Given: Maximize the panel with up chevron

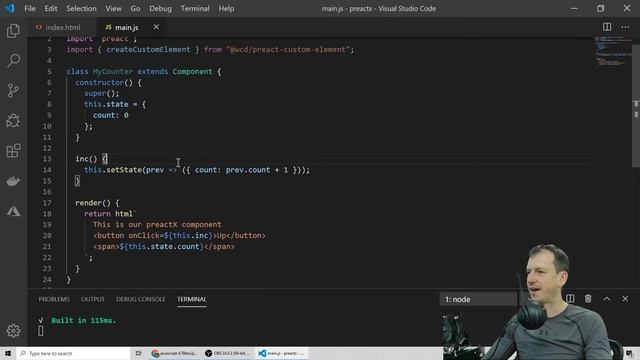Looking at the screenshot, I should (607, 299).
